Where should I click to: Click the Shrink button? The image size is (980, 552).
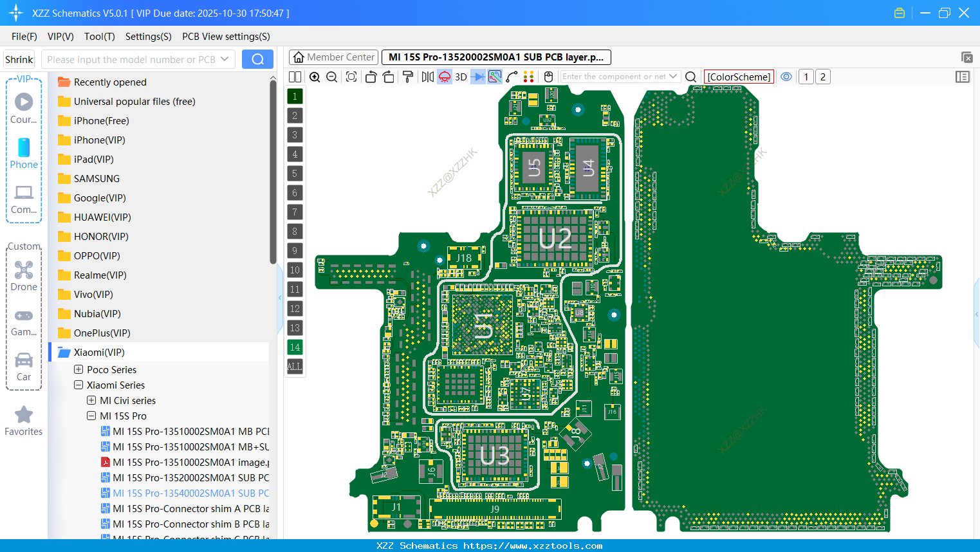(19, 59)
